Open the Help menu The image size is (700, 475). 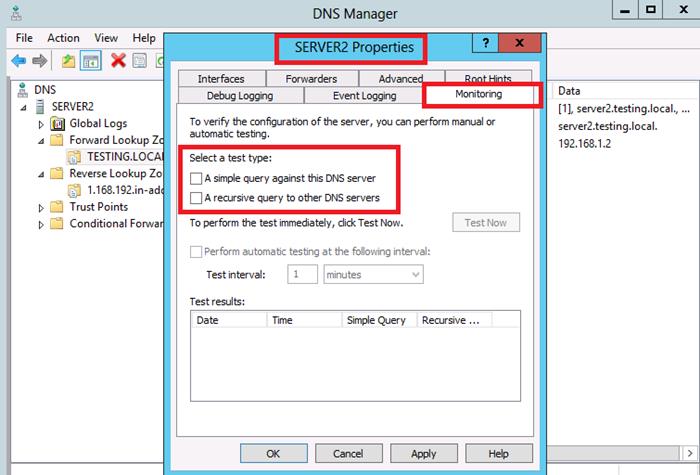coord(144,38)
